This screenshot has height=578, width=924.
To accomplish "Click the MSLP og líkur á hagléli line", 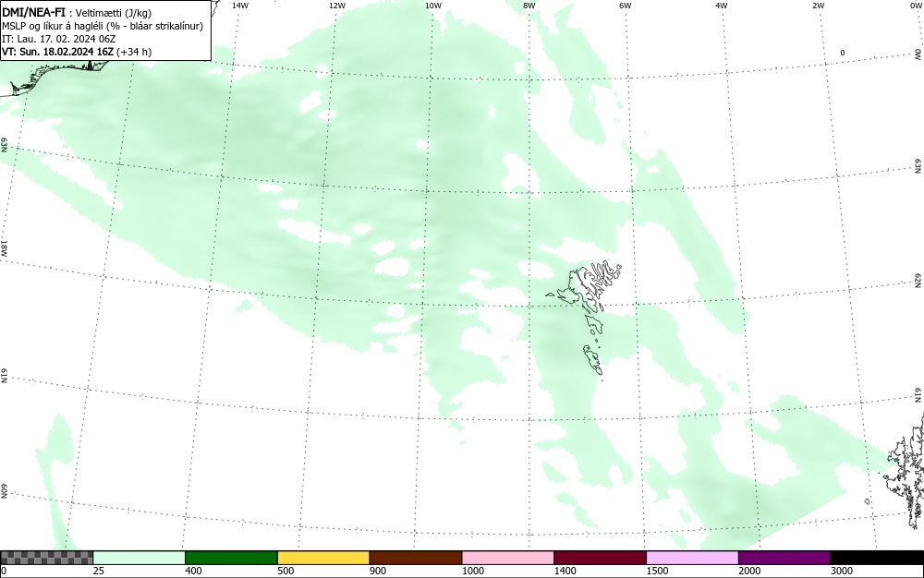I will pos(103,26).
